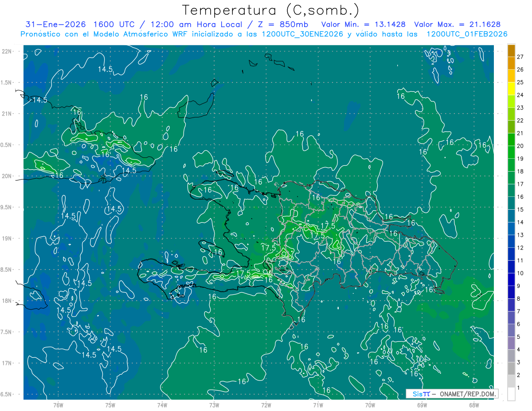The image size is (532, 411).
Task: Click the title "Temperatura (C,somb.)"
Action: click(x=270, y=11)
